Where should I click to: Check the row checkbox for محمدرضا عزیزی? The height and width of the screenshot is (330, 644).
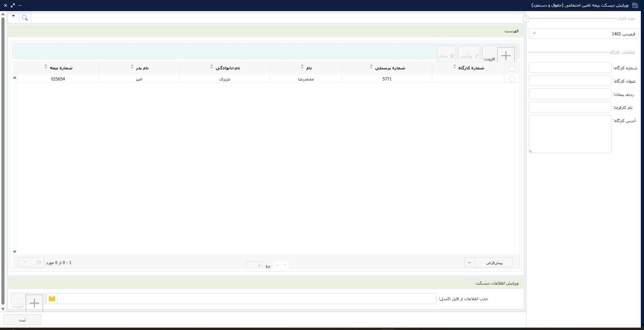512,79
